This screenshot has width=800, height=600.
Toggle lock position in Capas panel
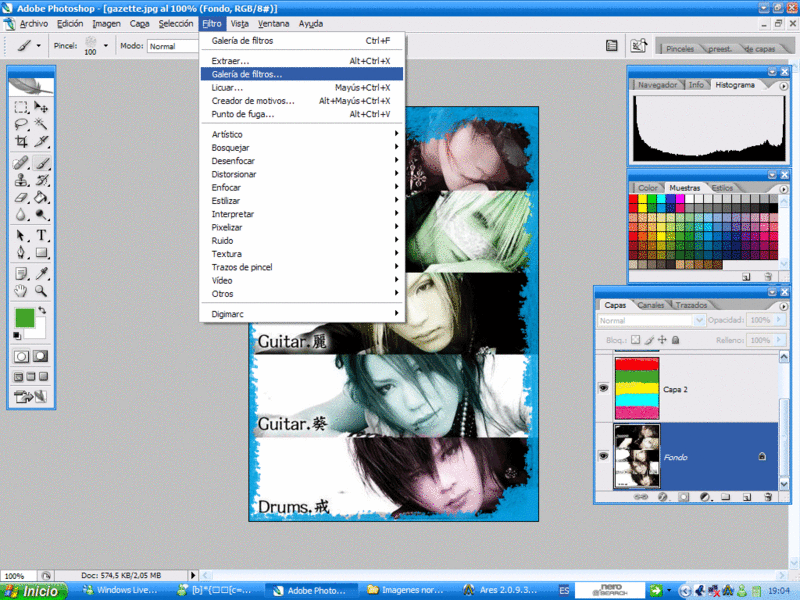[662, 340]
